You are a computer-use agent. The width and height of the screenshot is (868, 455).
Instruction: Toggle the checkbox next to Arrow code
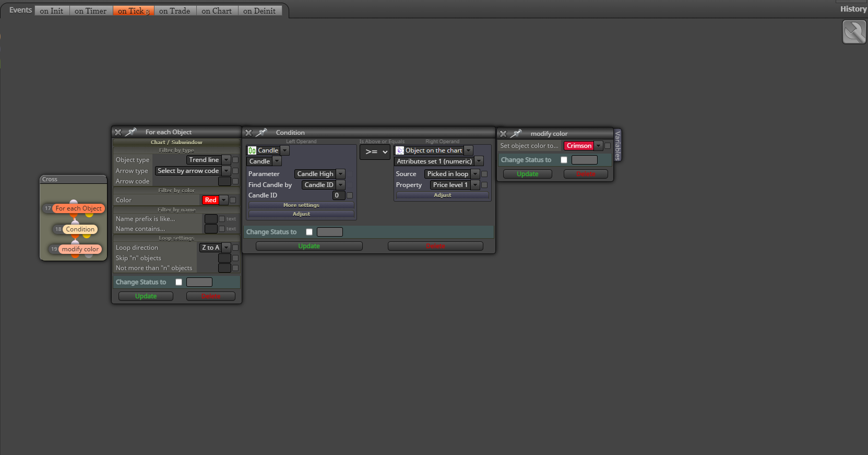tap(235, 181)
